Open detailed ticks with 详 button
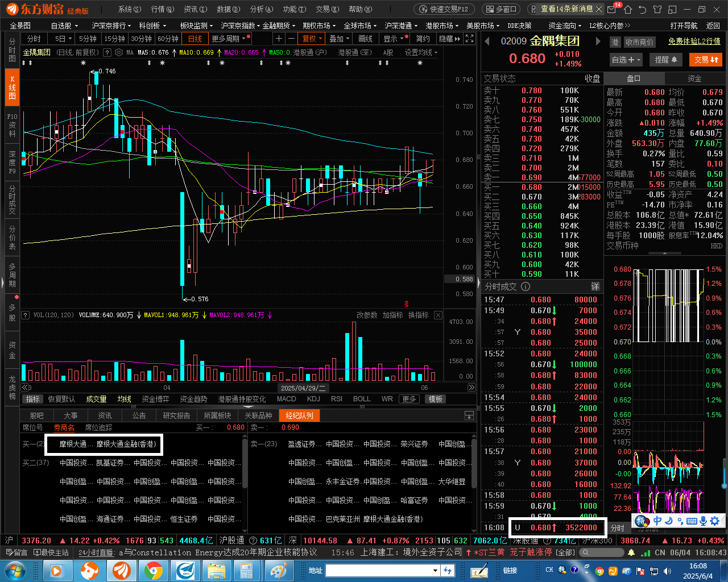Image resolution: width=728 pixels, height=582 pixels. coord(595,286)
